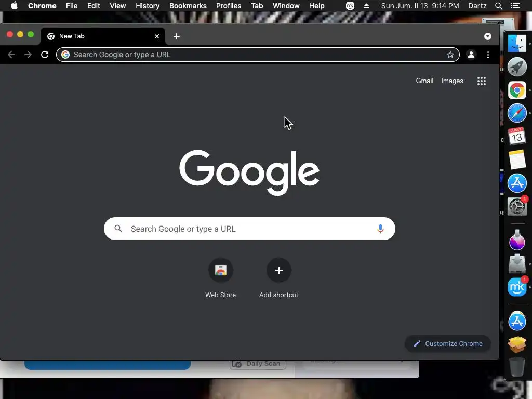Go forward using the forward arrow
Viewport: 532px width, 399px height.
pyautogui.click(x=28, y=55)
